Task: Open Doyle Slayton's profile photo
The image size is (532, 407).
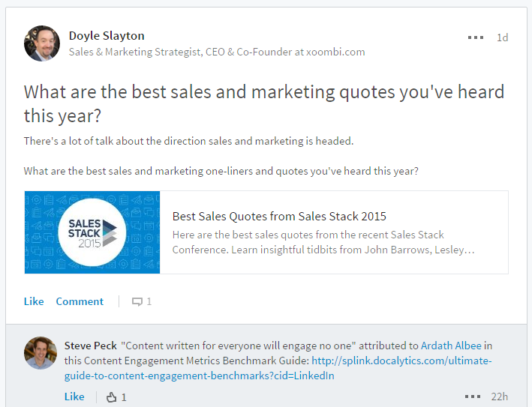Action: point(42,43)
